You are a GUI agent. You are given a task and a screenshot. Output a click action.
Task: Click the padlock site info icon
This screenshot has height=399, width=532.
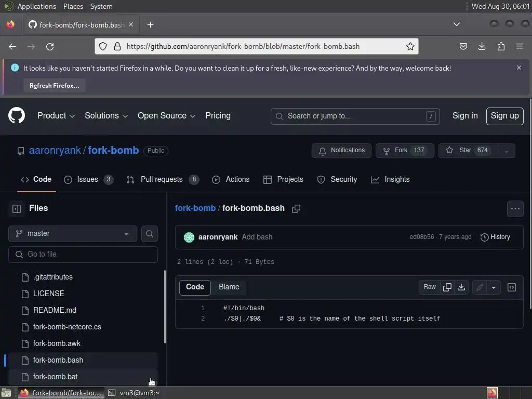[117, 46]
